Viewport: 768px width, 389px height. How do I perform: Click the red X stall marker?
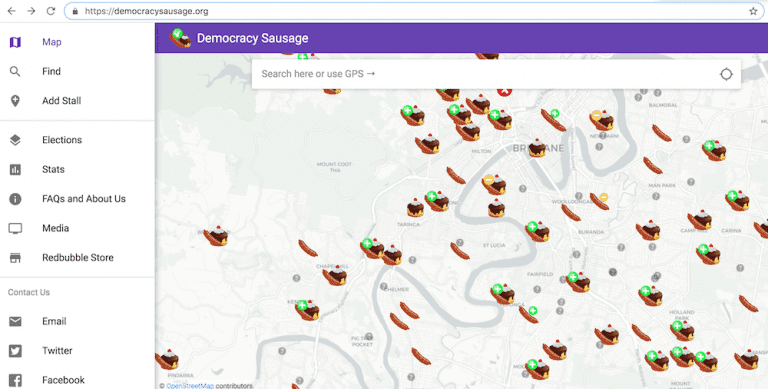(x=504, y=91)
